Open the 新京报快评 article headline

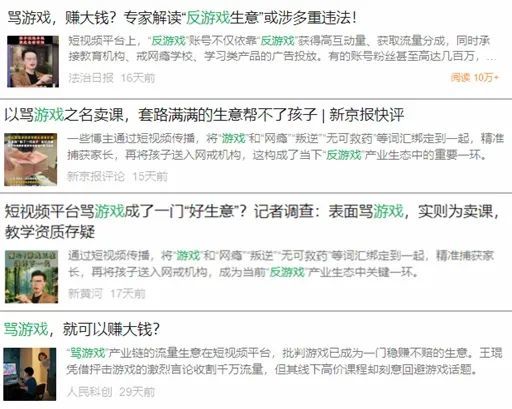click(x=204, y=115)
